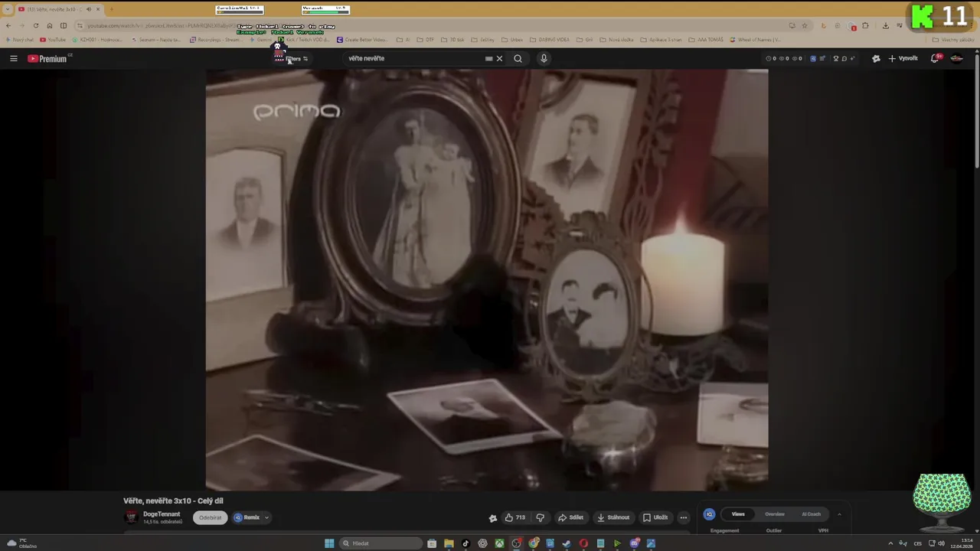Subscribe with the Odebírat button
The image size is (980, 551).
point(210,517)
